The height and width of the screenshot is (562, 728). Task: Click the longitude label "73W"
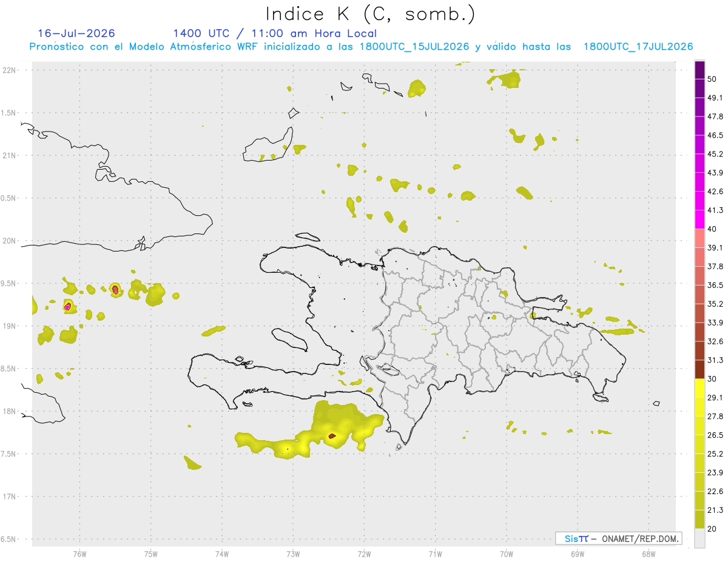[293, 554]
